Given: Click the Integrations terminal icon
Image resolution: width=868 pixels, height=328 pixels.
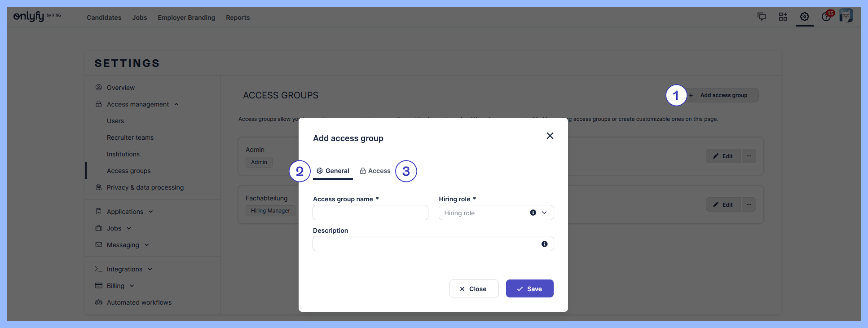Looking at the screenshot, I should click(x=99, y=269).
